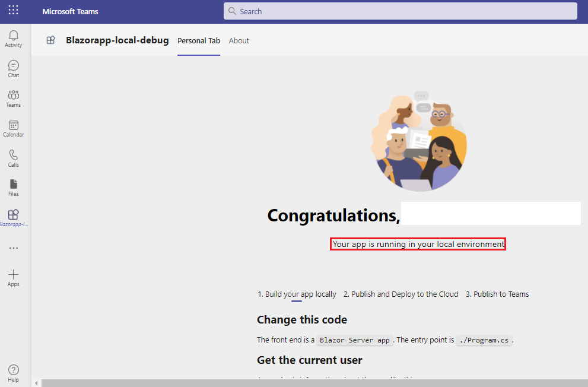Click the Blazorapp header app icon

tap(50, 40)
